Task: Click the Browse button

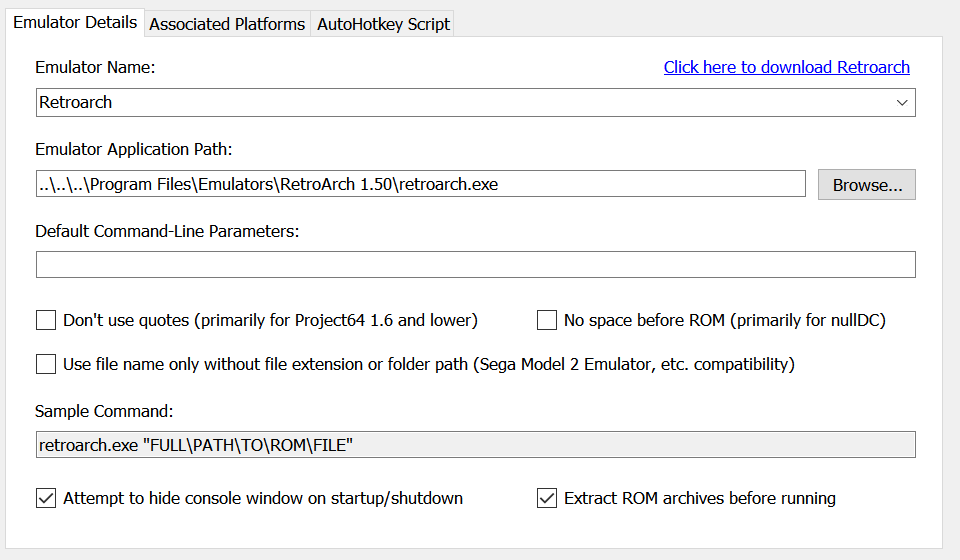Action: pyautogui.click(x=867, y=185)
